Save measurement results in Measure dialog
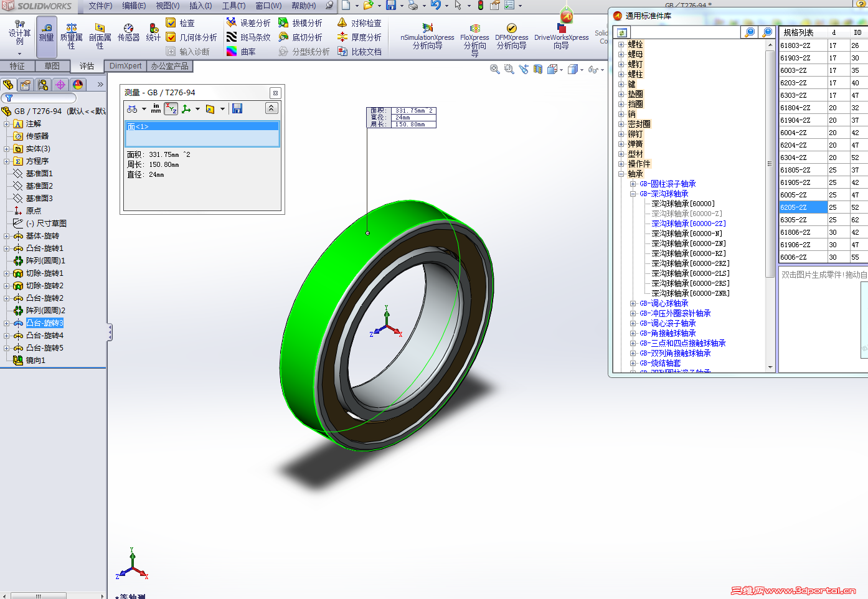Screen dimensions: 868x599 click(237, 109)
